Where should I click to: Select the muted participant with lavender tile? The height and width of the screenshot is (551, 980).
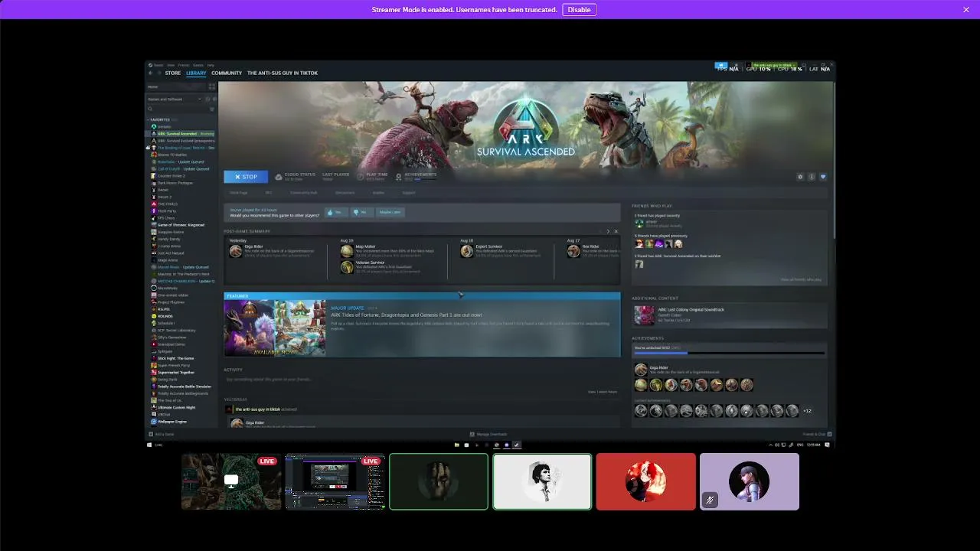tap(750, 481)
